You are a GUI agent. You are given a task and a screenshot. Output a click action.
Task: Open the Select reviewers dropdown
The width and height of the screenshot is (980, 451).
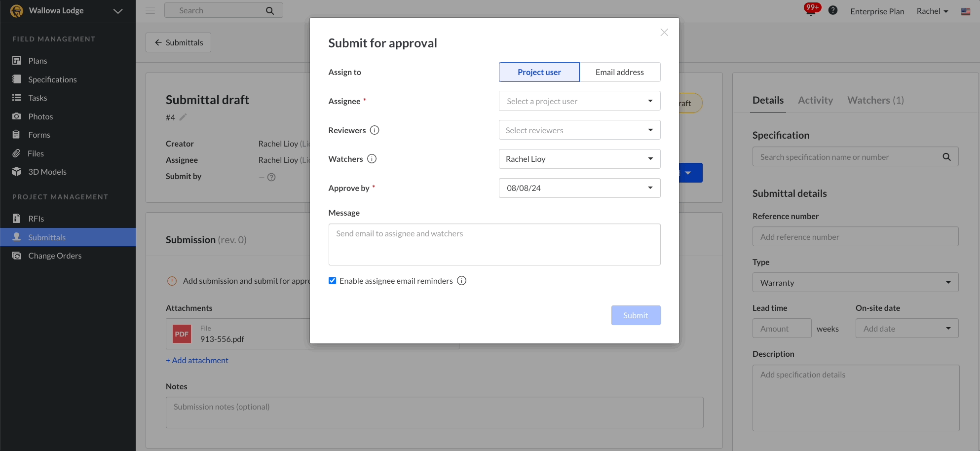point(580,130)
